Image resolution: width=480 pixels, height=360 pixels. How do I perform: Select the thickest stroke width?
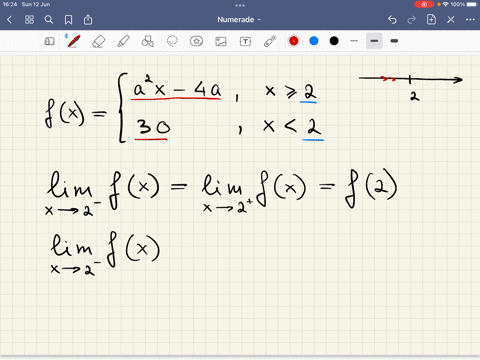394,41
